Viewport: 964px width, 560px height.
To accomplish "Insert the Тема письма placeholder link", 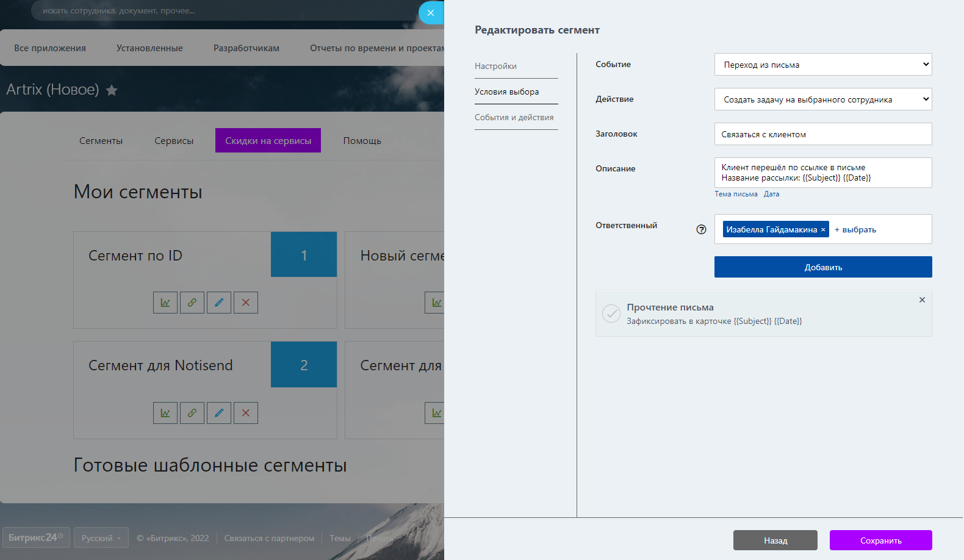I will (x=736, y=194).
